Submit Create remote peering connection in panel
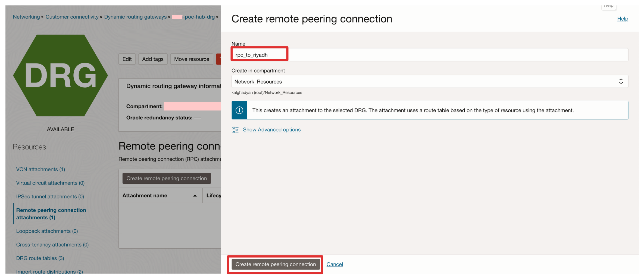The image size is (644, 279). pyautogui.click(x=275, y=264)
